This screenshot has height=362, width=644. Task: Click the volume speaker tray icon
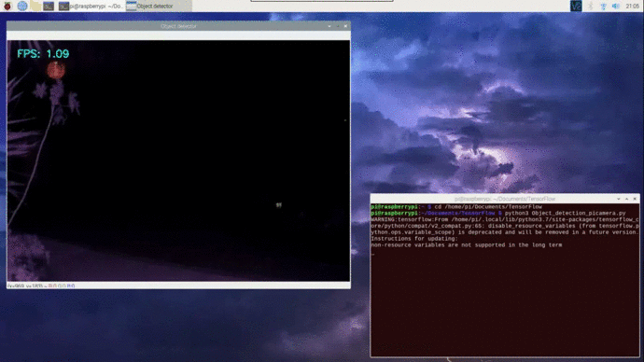tap(616, 6)
